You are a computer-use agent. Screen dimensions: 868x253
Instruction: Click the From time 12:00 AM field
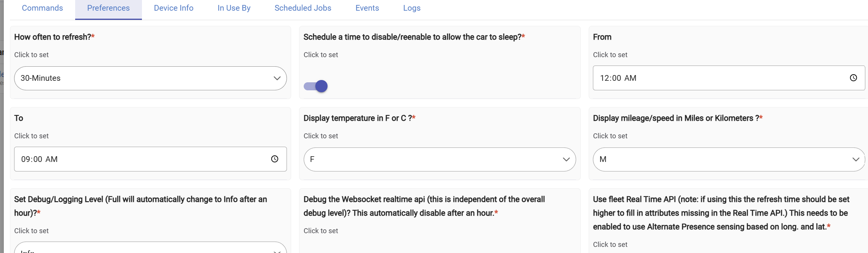tap(717, 78)
